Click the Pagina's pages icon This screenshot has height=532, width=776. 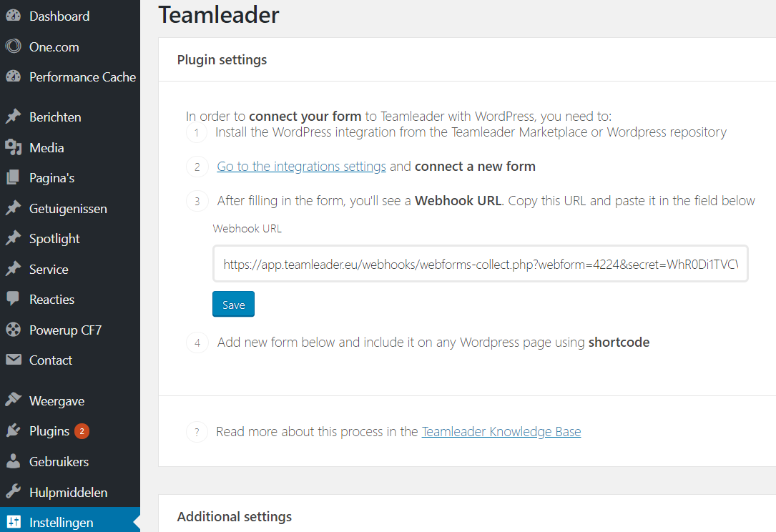[x=14, y=177]
